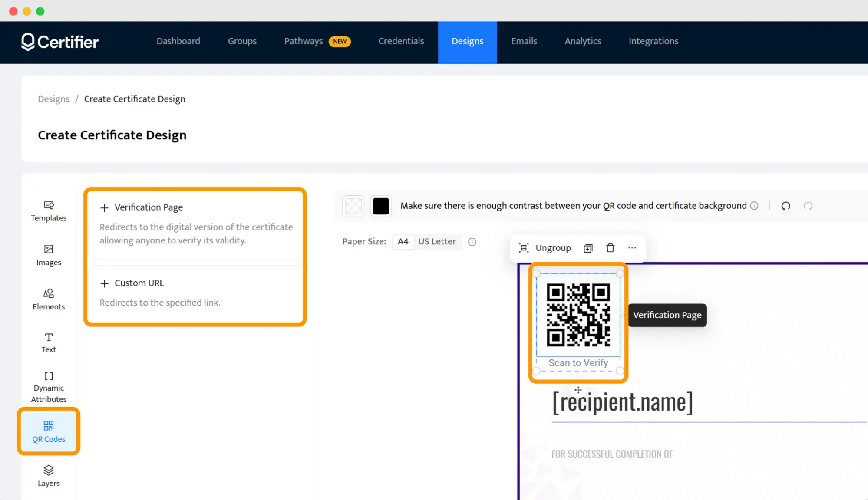Go to Groups tab
Image resolution: width=868 pixels, height=500 pixels.
(x=242, y=41)
